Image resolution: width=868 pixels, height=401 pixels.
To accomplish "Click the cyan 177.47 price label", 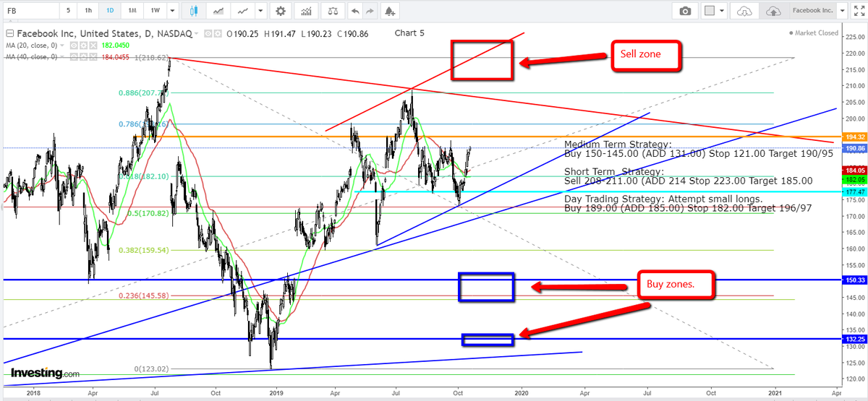I will click(x=854, y=192).
